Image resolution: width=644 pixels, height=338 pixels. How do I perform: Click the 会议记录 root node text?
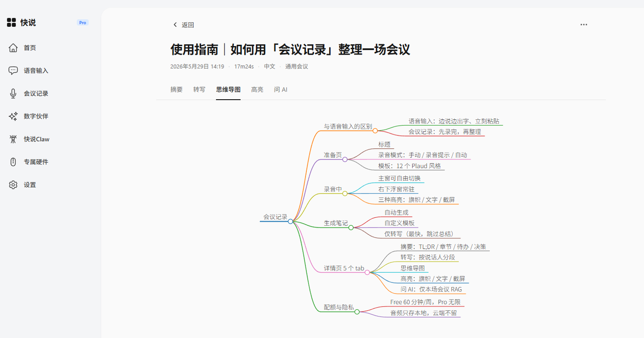coord(275,217)
